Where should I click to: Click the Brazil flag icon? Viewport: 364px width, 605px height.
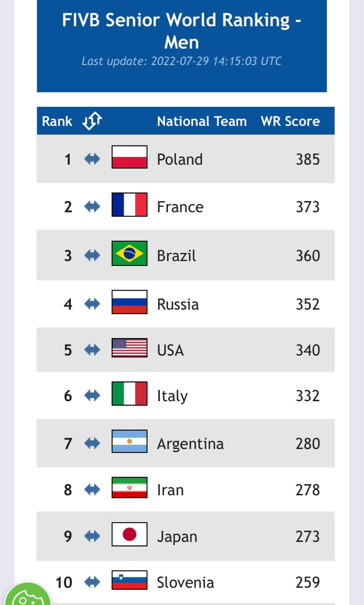(x=129, y=253)
